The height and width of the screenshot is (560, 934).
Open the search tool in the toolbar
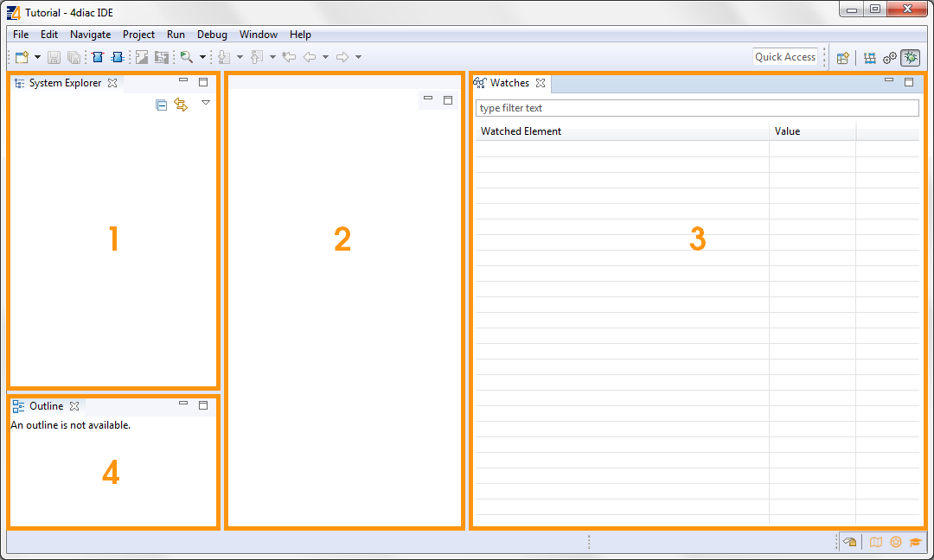(x=188, y=57)
